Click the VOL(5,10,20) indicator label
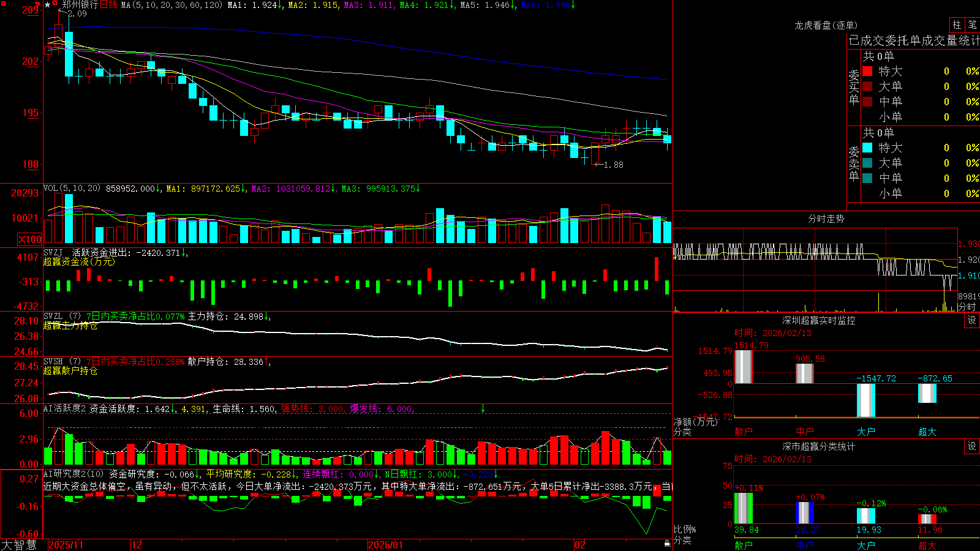 pos(72,189)
